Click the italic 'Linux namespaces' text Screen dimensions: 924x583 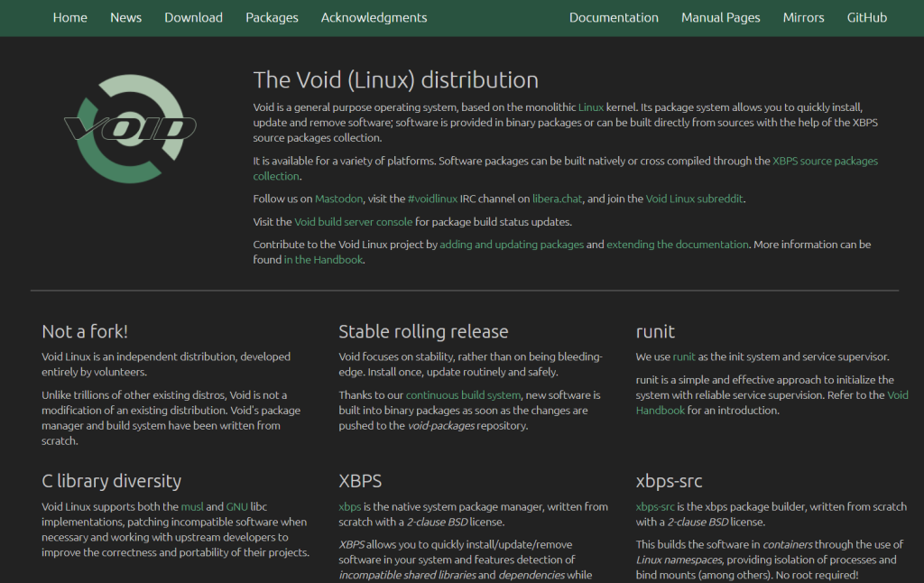click(679, 560)
